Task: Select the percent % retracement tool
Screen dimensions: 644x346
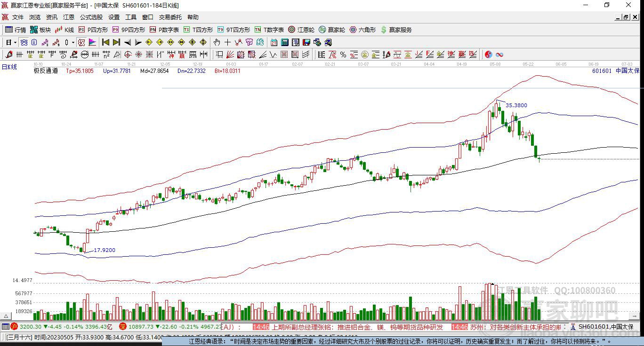Action: pos(343,55)
